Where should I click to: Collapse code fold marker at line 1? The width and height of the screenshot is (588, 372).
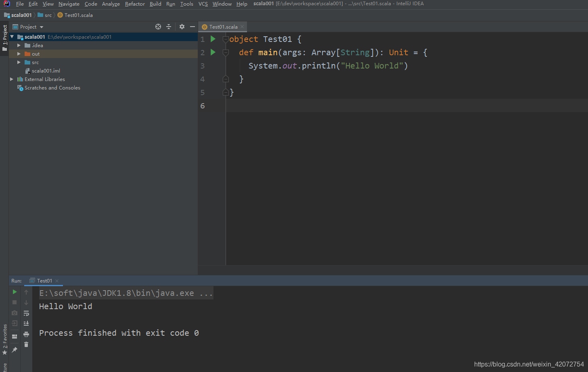point(226,39)
